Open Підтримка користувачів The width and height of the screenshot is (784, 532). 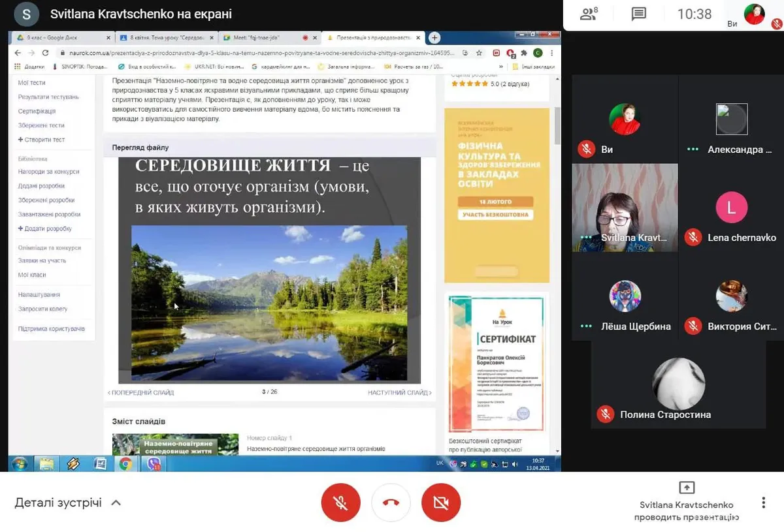[51, 329]
